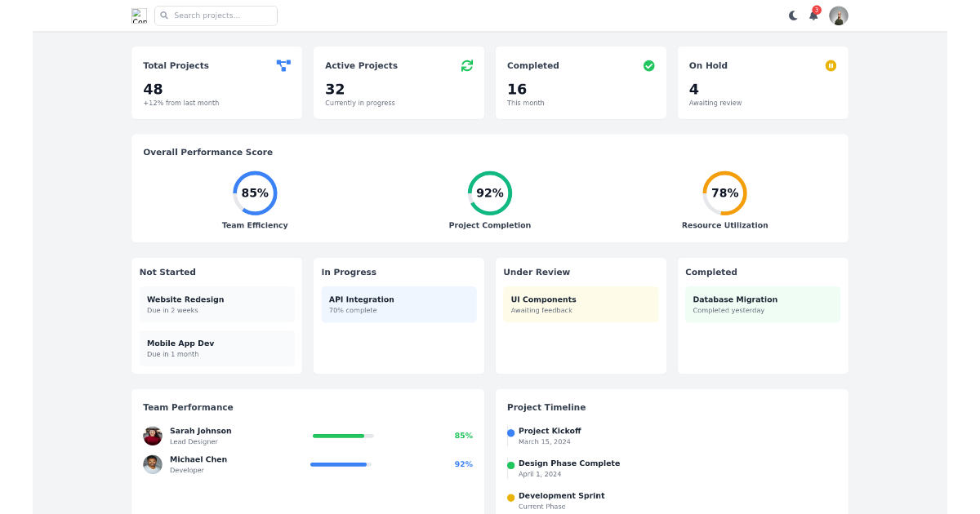
Task: Open the Mobile App Dev card
Action: click(x=216, y=348)
